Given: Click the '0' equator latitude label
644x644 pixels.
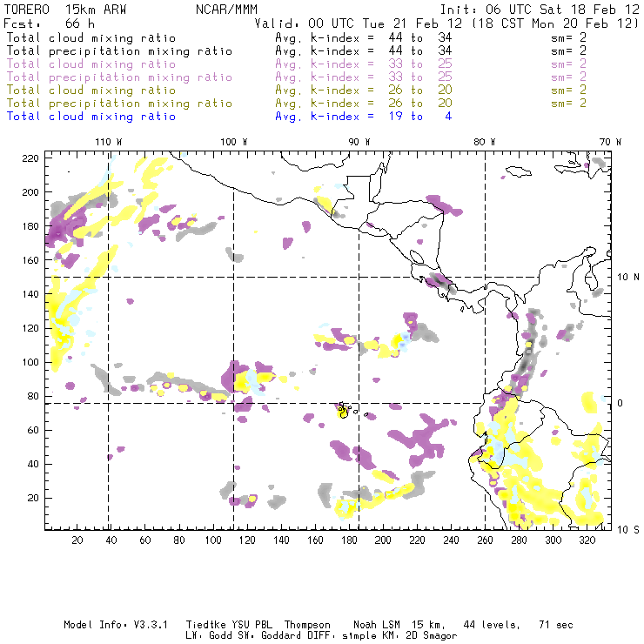Looking at the screenshot, I should (x=621, y=403).
